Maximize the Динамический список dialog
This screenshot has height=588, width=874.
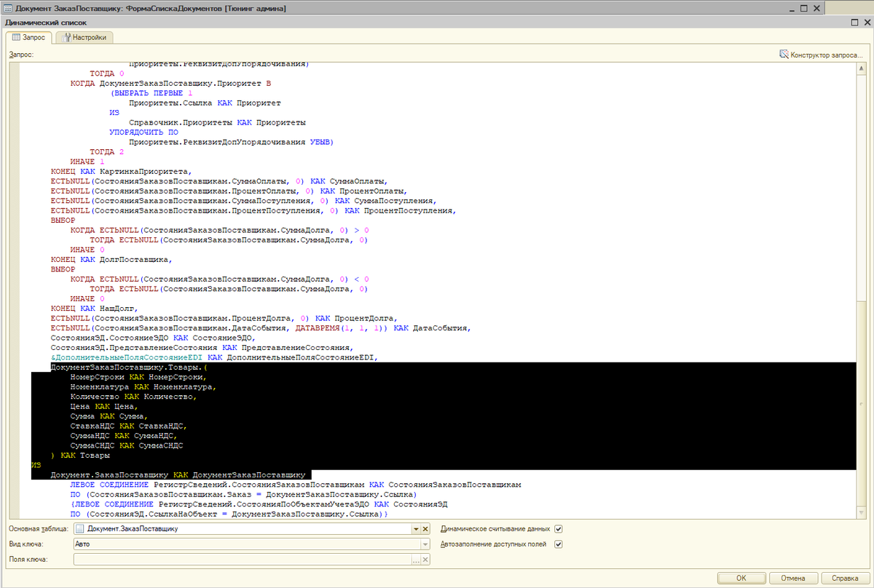click(x=854, y=23)
